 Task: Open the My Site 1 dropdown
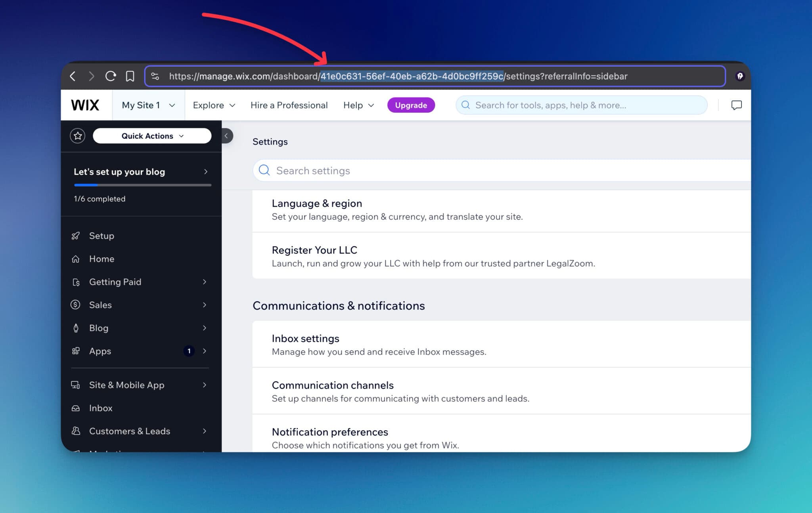pyautogui.click(x=148, y=105)
